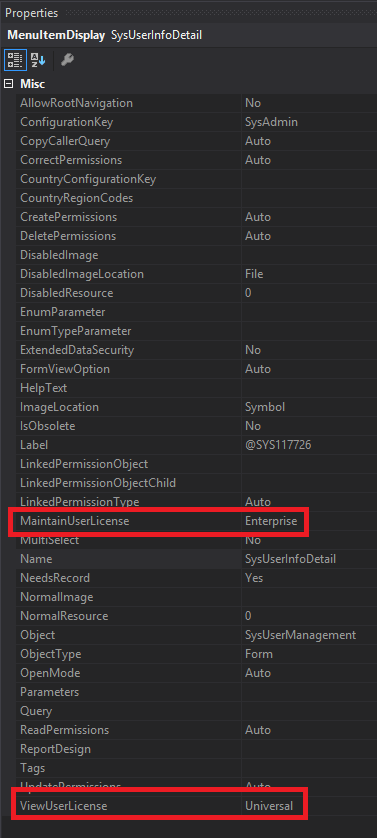Select the MaintainUserLicense Enterprise value
Viewport: 377px width, 838px height.
pos(271,521)
